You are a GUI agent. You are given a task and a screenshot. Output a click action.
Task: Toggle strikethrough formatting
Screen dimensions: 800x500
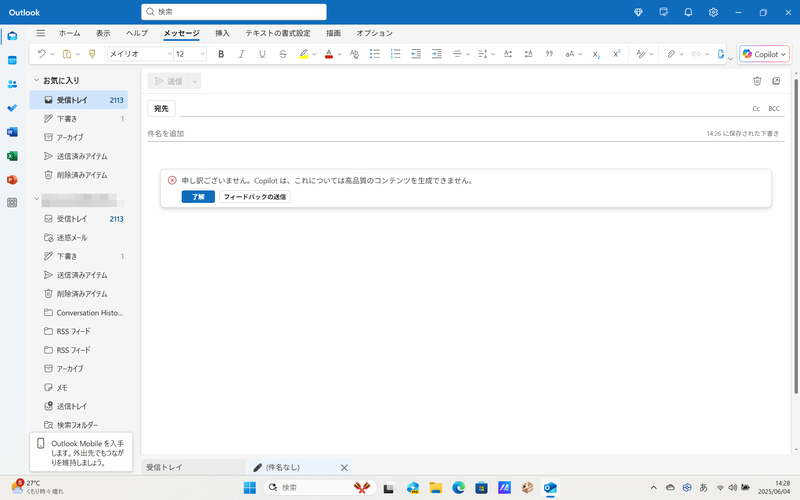pyautogui.click(x=283, y=54)
